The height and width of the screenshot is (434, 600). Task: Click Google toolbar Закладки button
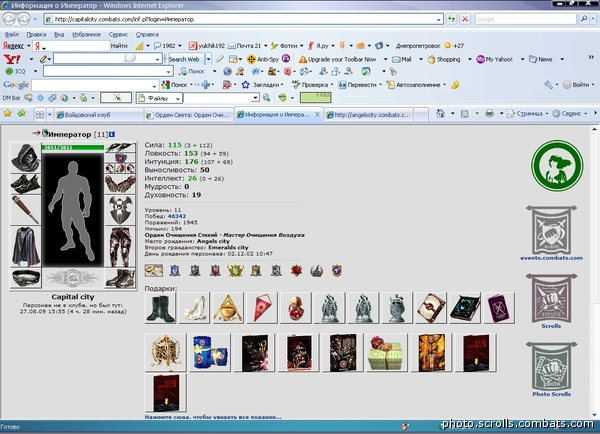point(261,85)
